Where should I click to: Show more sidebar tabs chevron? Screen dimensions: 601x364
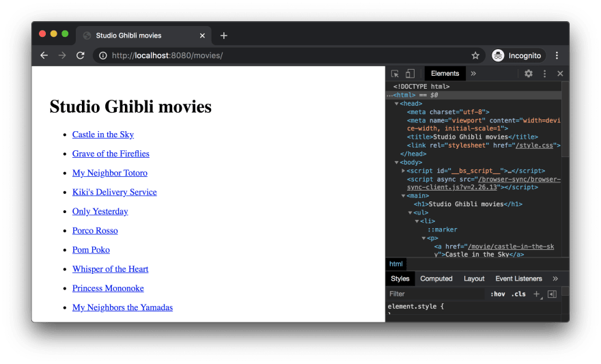(x=555, y=279)
